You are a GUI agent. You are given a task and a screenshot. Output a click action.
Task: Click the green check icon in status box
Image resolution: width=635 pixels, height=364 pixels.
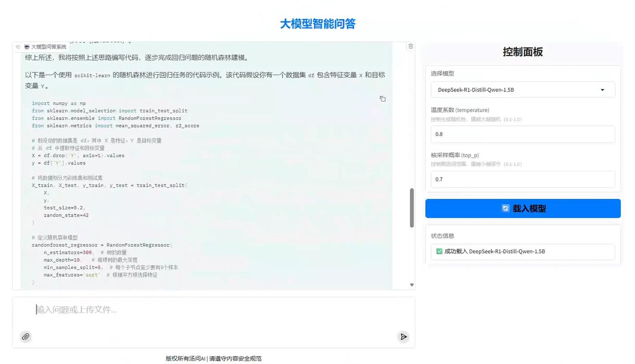(439, 251)
